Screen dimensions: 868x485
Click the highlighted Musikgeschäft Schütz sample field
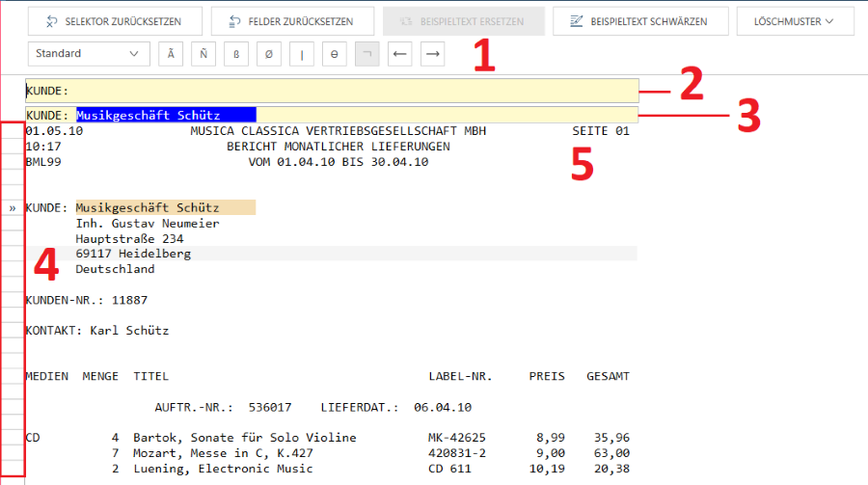[x=166, y=115]
